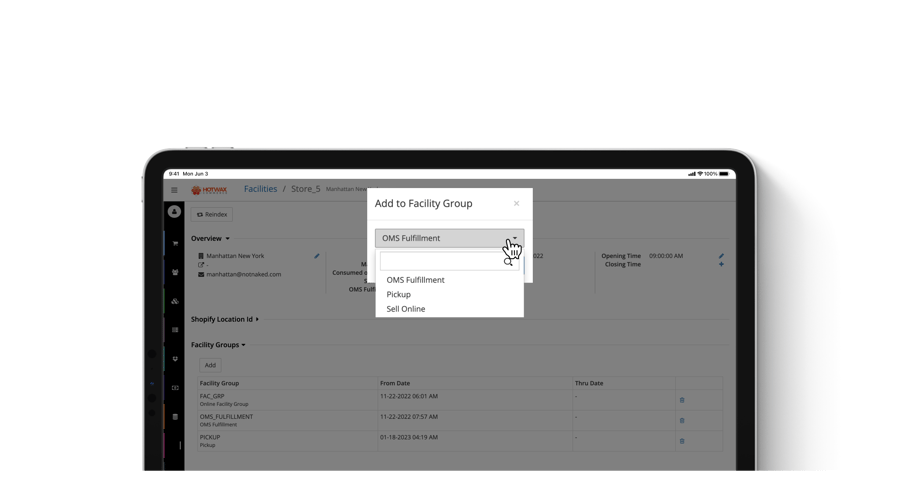Select Sell Online from dropdown list

tap(405, 309)
